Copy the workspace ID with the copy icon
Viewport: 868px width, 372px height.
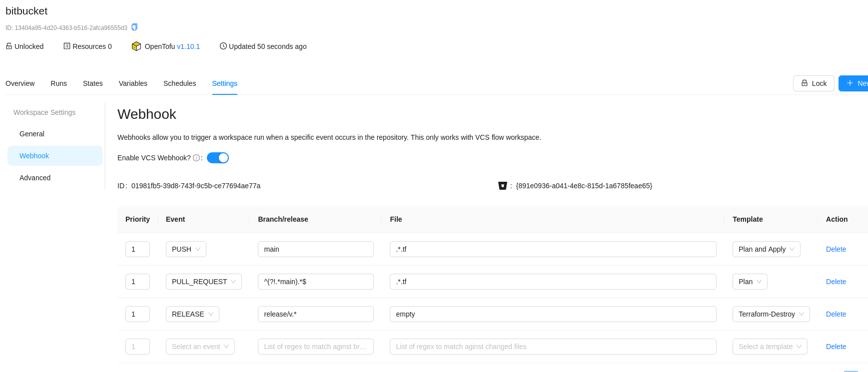(134, 27)
